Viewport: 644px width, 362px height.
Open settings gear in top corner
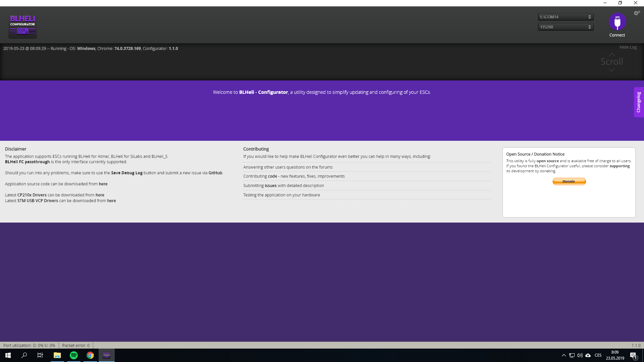click(x=637, y=13)
